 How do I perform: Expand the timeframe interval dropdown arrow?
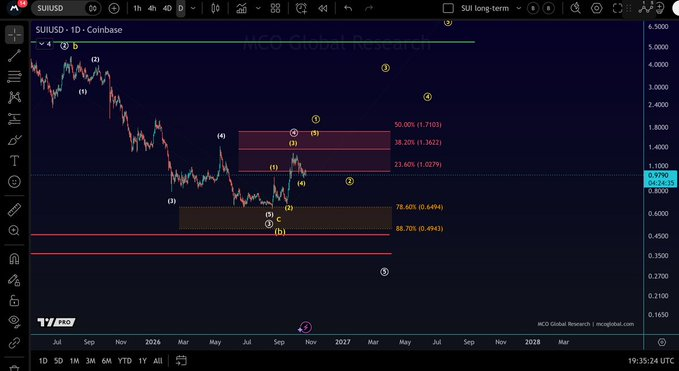[193, 8]
